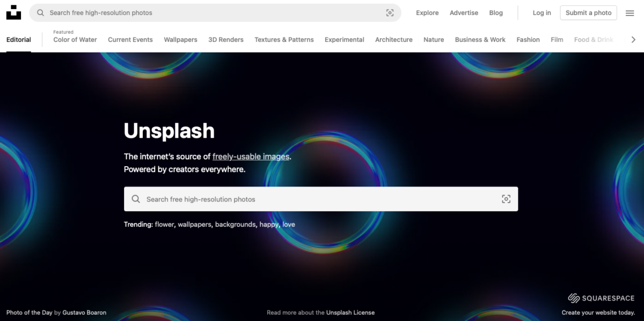Open the Nature topic
This screenshot has height=321, width=644.
coord(434,40)
